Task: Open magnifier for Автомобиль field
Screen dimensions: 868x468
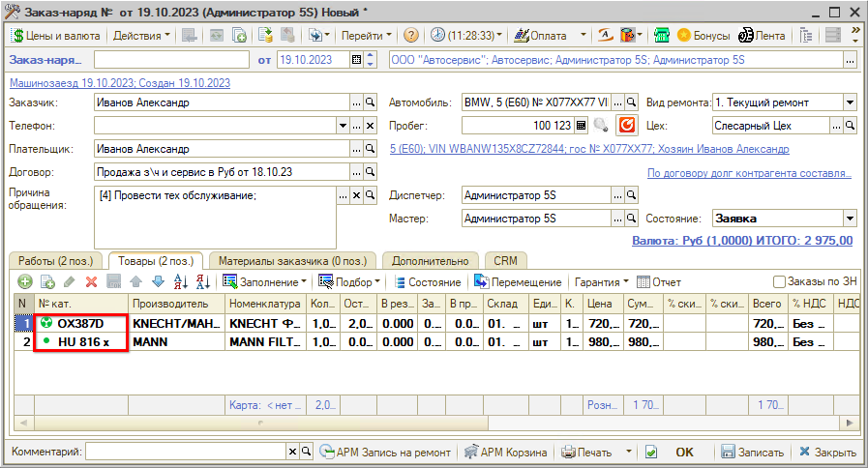Action: click(x=631, y=102)
